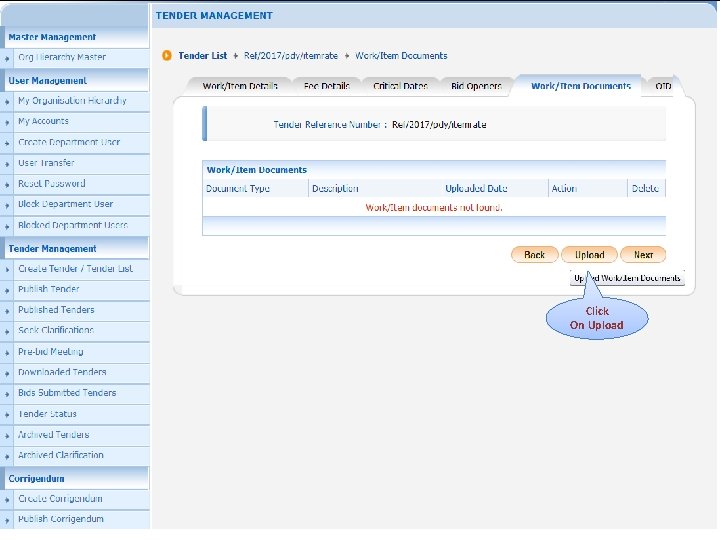This screenshot has height=540, width=720.
Task: Click arrow icon beside Tender Status
Action: [x=7, y=415]
